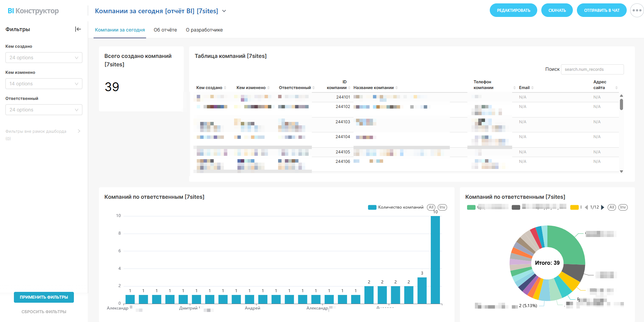Image resolution: width=644 pixels, height=322 pixels.
Task: Open the О разработчике tab
Action: coord(204,30)
